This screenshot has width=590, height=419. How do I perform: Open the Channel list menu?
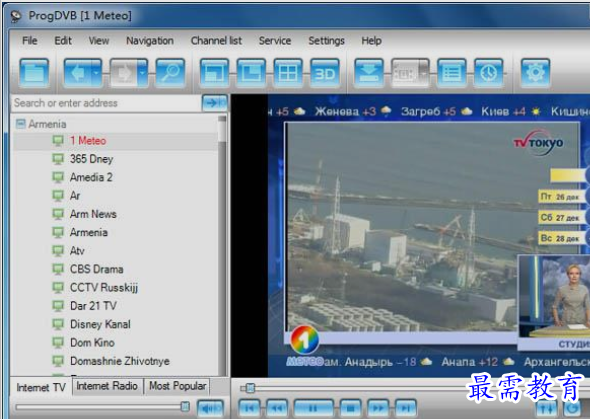click(x=216, y=41)
